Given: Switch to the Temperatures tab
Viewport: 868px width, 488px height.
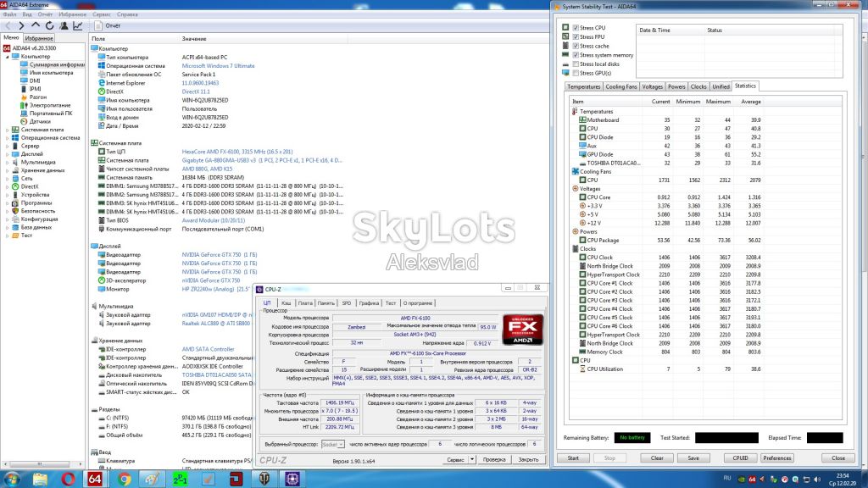Looking at the screenshot, I should click(x=583, y=87).
